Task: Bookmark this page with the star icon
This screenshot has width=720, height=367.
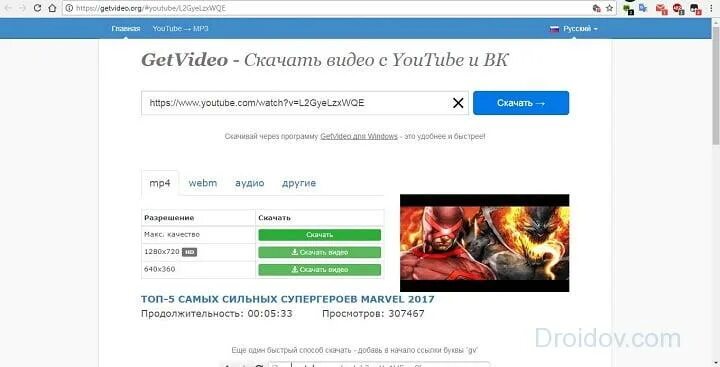Action: [x=609, y=8]
